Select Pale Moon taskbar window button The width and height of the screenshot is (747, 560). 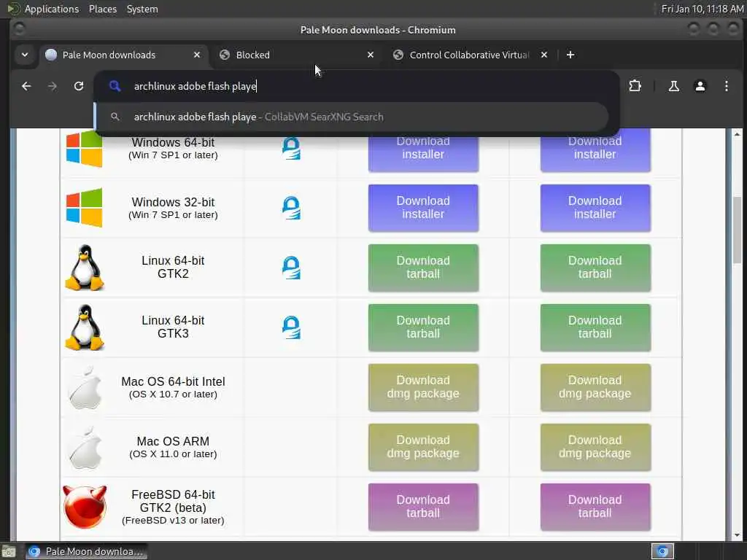coord(86,551)
